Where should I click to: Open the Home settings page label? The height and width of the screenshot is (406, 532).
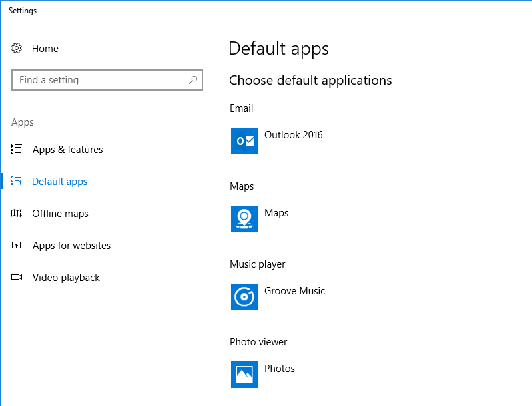(x=45, y=49)
